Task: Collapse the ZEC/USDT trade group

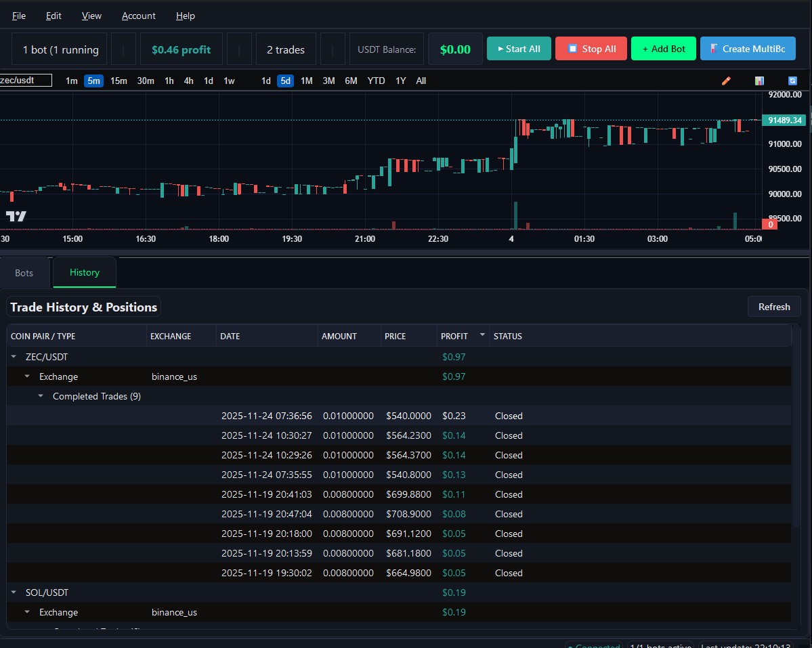Action: click(13, 357)
